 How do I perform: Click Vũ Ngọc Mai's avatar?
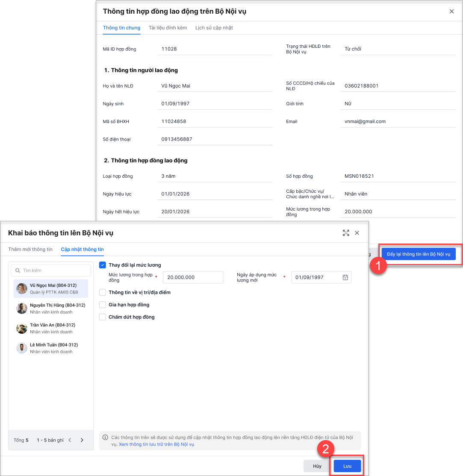[21, 289]
